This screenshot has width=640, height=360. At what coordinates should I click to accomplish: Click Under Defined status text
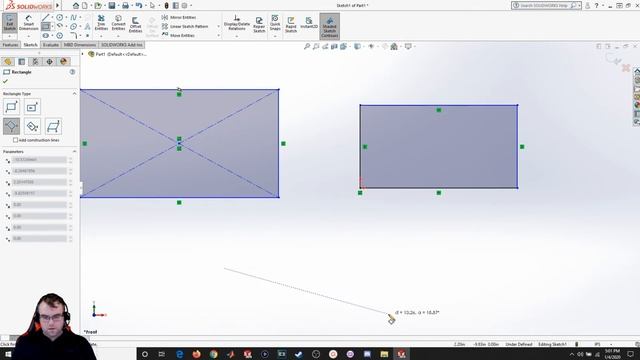click(x=519, y=344)
